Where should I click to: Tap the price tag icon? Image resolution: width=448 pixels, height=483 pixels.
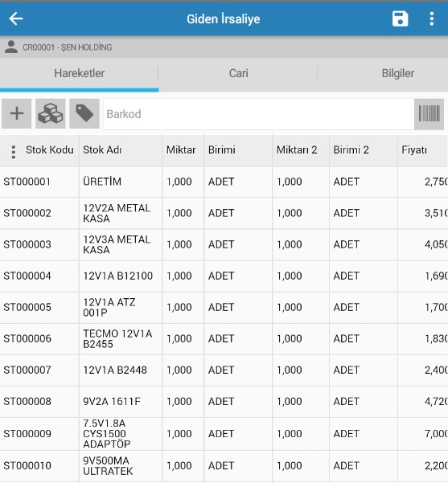(84, 113)
